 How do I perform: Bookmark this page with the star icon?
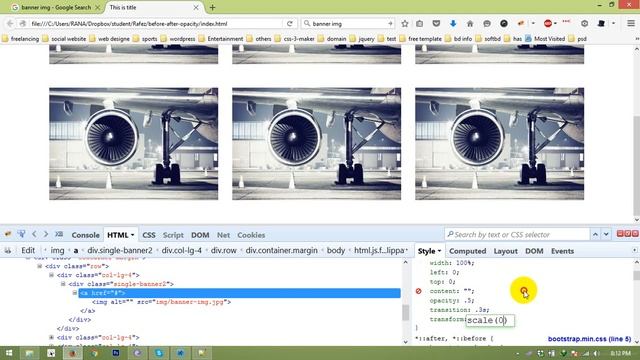coord(404,24)
